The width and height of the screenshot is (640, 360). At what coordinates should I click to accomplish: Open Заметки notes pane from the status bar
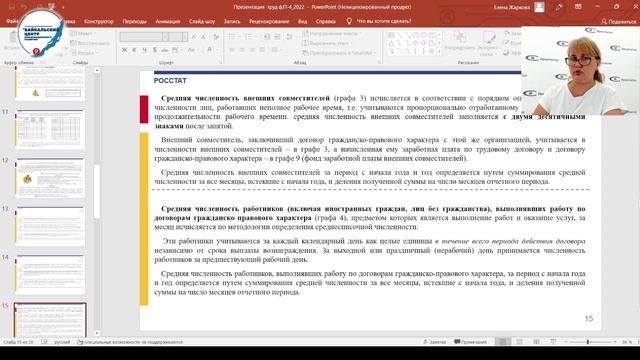coord(434,342)
